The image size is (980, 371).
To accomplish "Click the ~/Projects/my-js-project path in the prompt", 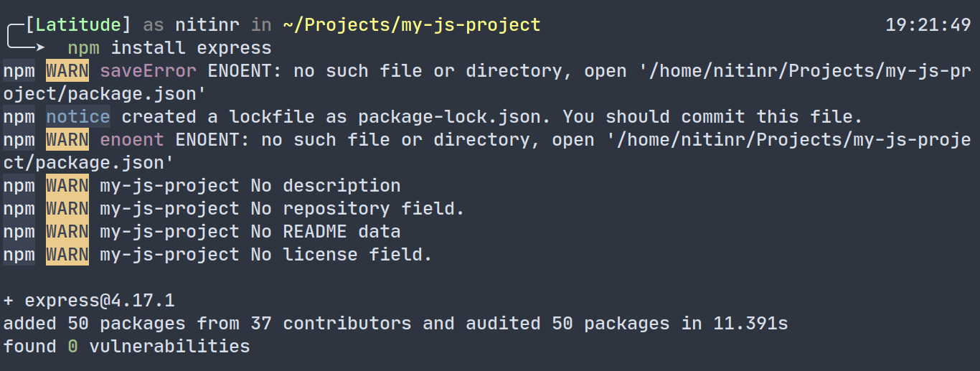I will (411, 25).
